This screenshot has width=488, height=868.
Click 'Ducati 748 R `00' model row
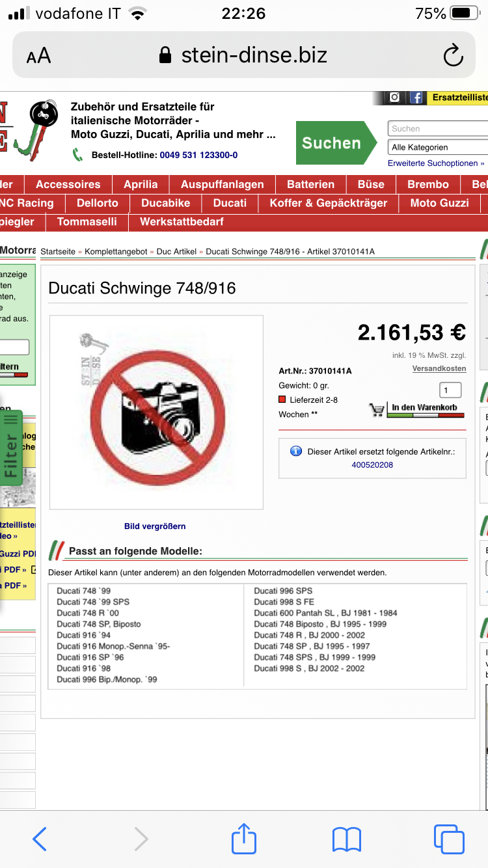(88, 613)
